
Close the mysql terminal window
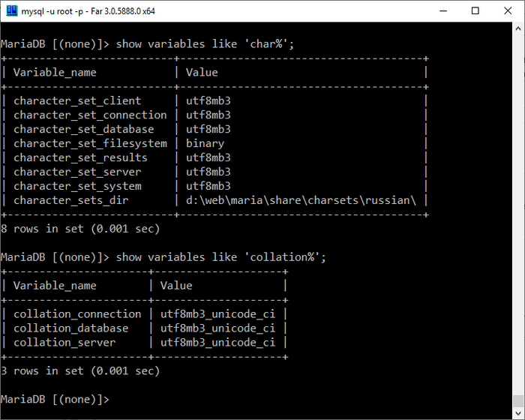[508, 11]
